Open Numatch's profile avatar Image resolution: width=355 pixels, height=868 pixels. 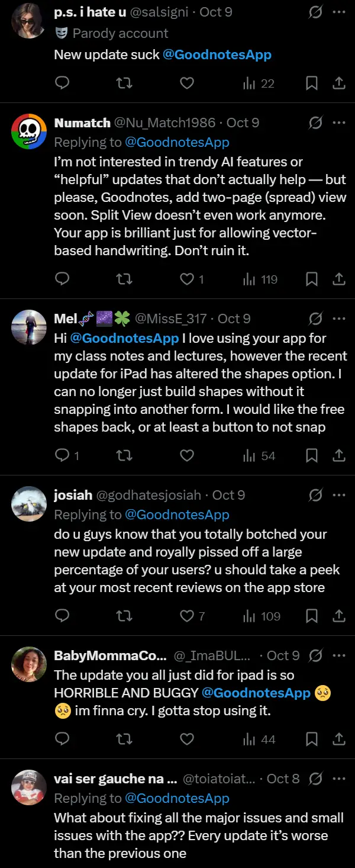tap(29, 131)
